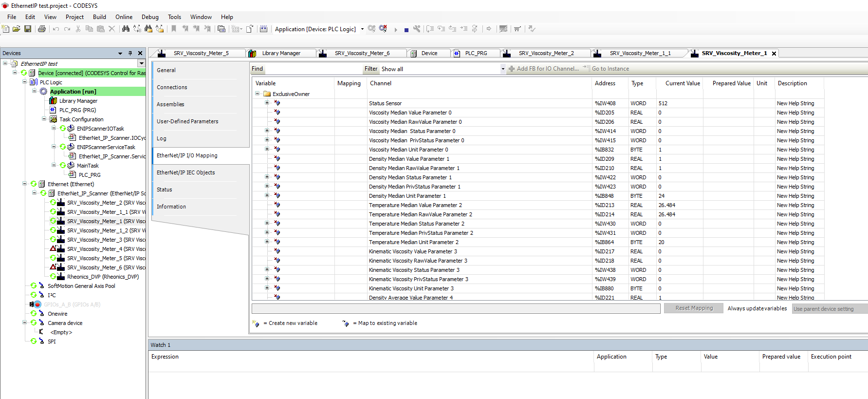This screenshot has height=399, width=868.
Task: Click the Reset Mapping button
Action: tap(694, 308)
